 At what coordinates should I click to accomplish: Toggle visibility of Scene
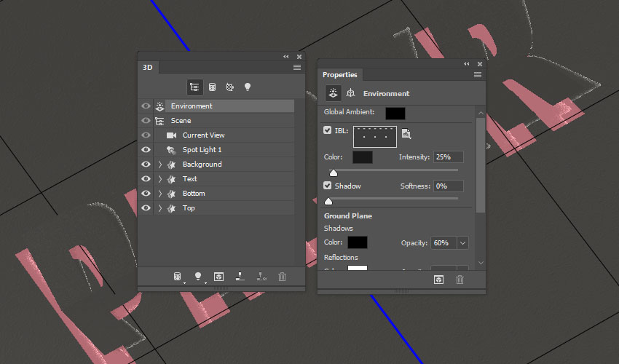146,121
